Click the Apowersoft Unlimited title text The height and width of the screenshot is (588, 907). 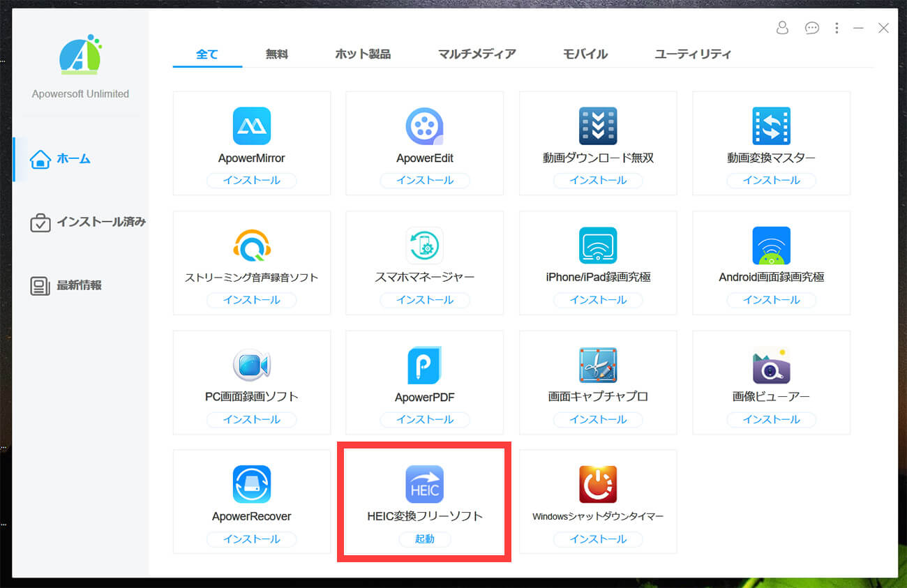pyautogui.click(x=80, y=94)
